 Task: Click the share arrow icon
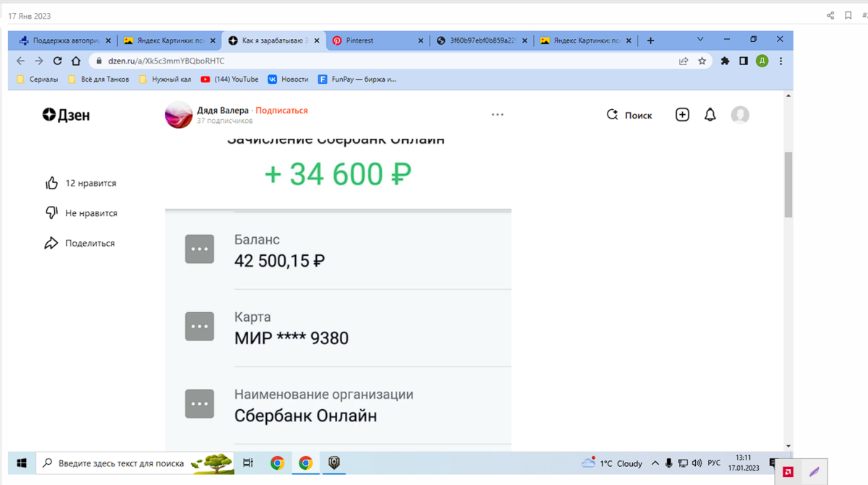[51, 244]
